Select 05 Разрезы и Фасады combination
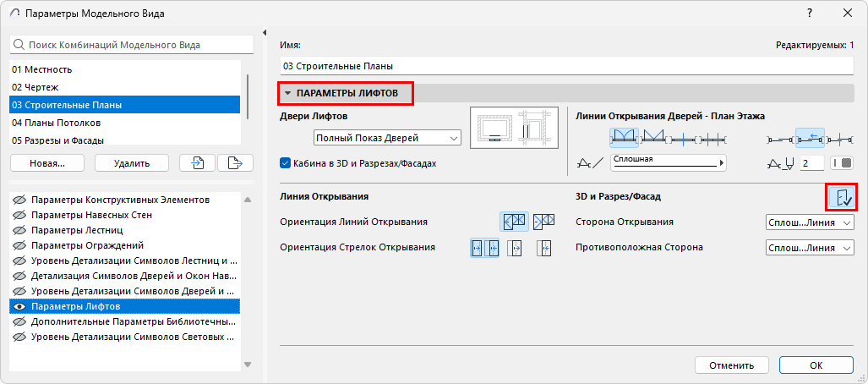This screenshot has height=384, width=868. (125, 140)
